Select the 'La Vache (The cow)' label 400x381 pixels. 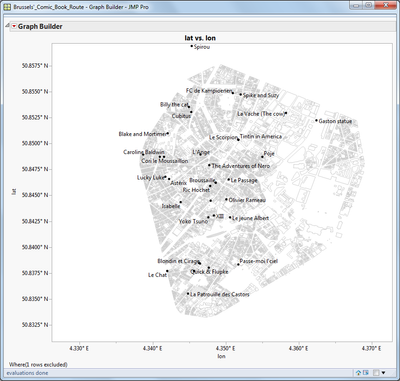pyautogui.click(x=261, y=114)
